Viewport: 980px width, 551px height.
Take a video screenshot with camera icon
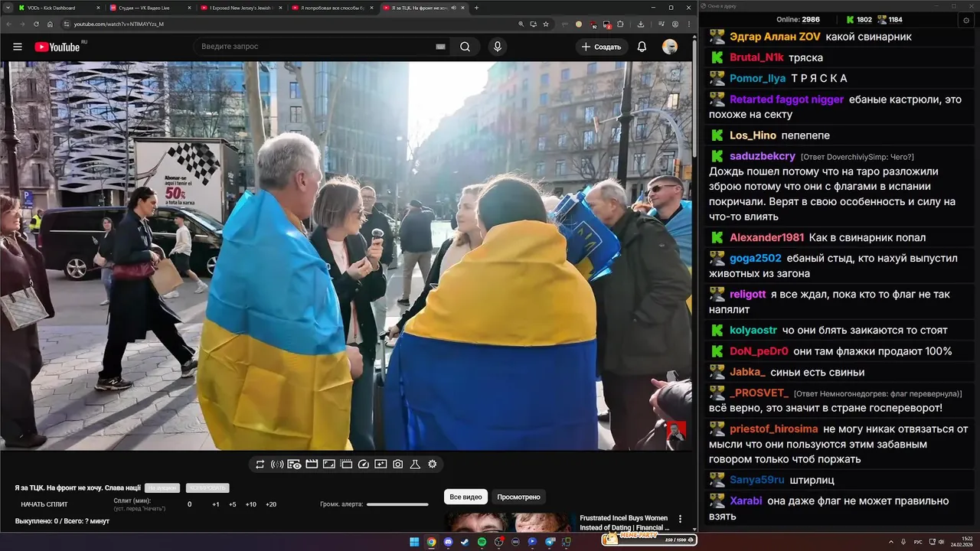tap(398, 464)
